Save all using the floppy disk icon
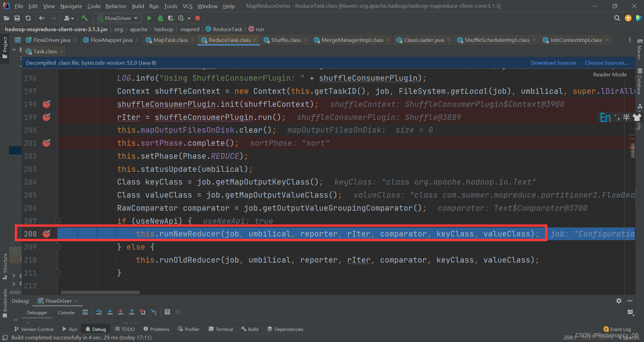 click(17, 18)
